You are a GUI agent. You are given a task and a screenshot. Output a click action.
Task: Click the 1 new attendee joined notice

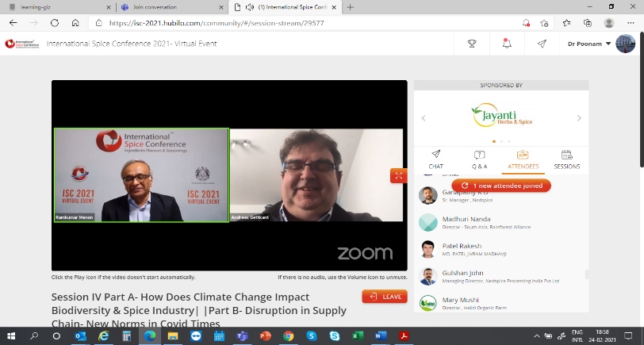[x=501, y=186]
